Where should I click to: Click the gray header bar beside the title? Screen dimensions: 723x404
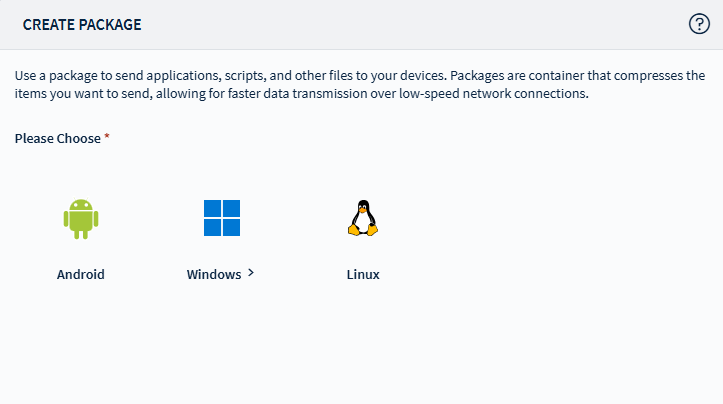click(400, 24)
